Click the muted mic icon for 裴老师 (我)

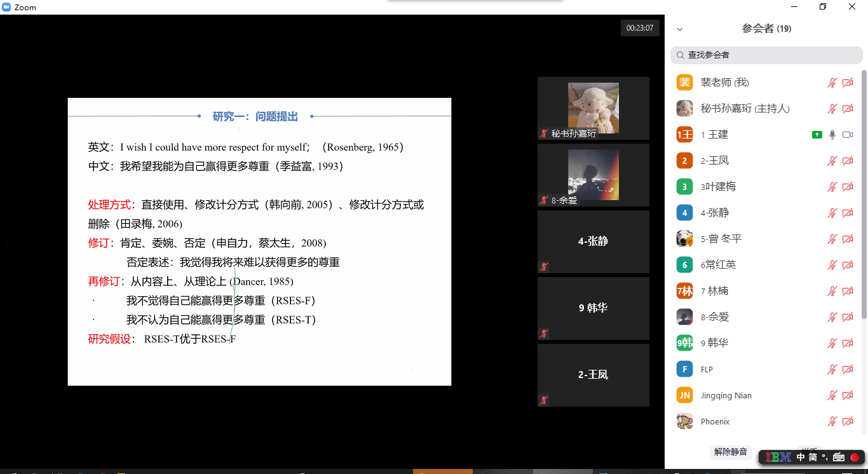pos(832,83)
